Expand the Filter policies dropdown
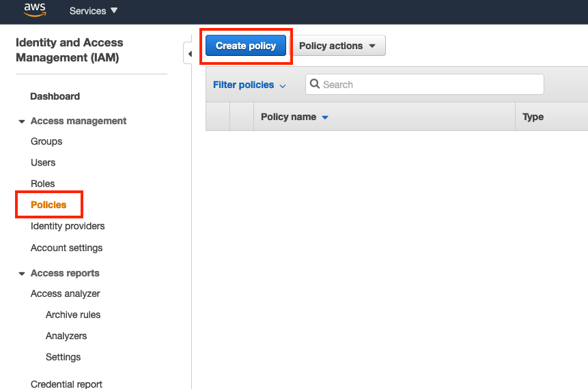Image resolution: width=588 pixels, height=389 pixels. [x=249, y=85]
